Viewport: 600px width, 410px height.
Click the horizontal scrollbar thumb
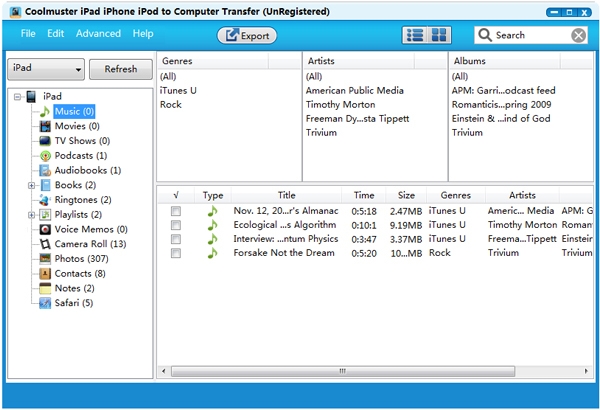(x=343, y=371)
